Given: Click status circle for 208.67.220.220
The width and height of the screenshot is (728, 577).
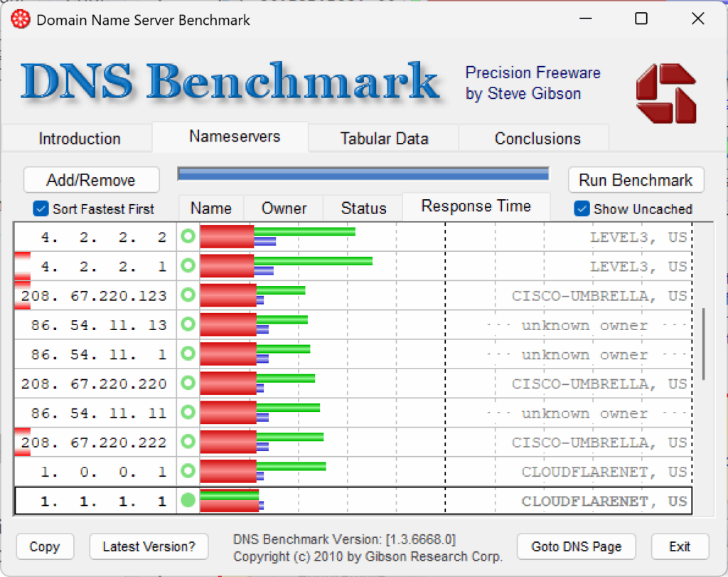Looking at the screenshot, I should pos(188,383).
